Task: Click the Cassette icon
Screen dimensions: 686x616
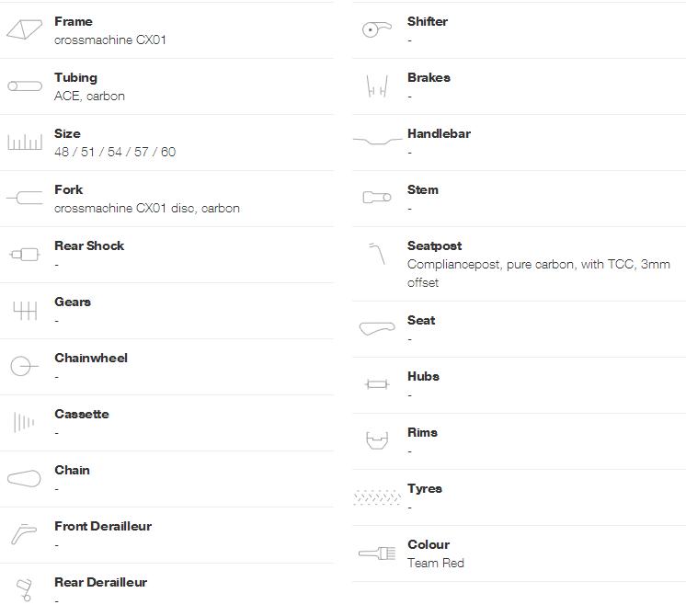Action: [x=24, y=422]
